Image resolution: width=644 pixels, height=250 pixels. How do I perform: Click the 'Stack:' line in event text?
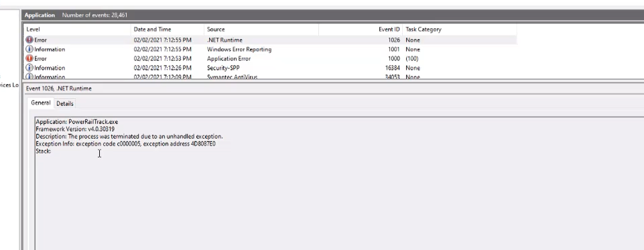(x=43, y=151)
